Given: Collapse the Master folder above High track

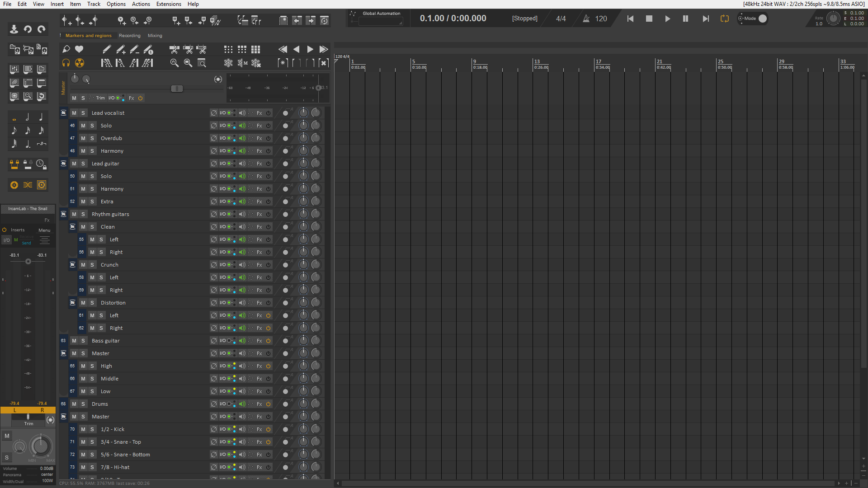Looking at the screenshot, I should [x=63, y=353].
